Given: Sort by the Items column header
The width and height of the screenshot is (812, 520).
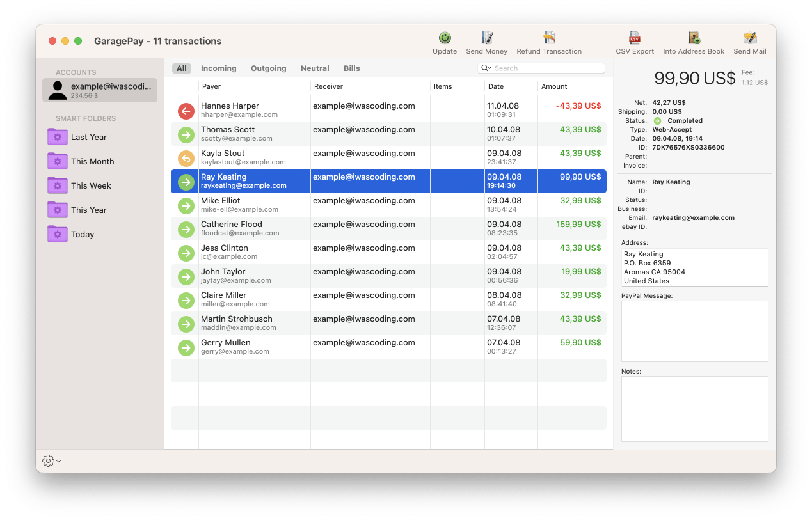Looking at the screenshot, I should click(458, 86).
